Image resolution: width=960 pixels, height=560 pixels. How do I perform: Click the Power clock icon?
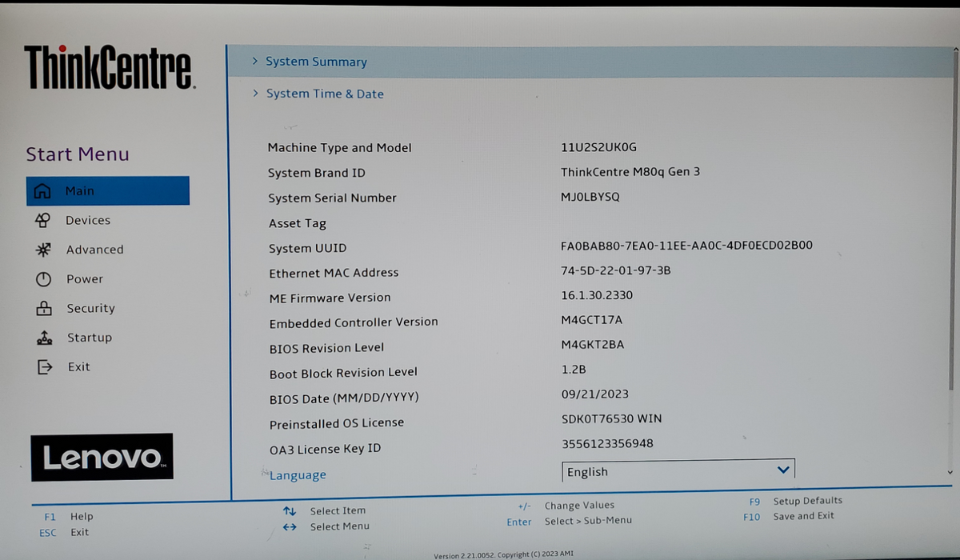coord(43,279)
